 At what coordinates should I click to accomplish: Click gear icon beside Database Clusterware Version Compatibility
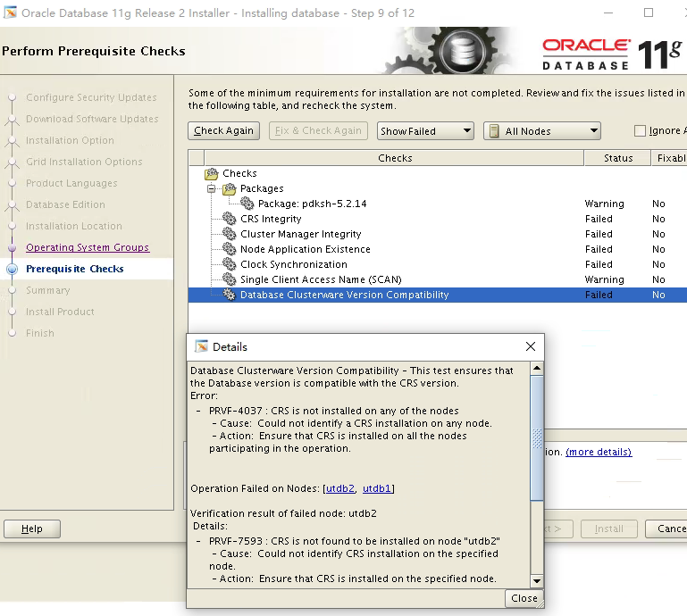[x=229, y=295]
